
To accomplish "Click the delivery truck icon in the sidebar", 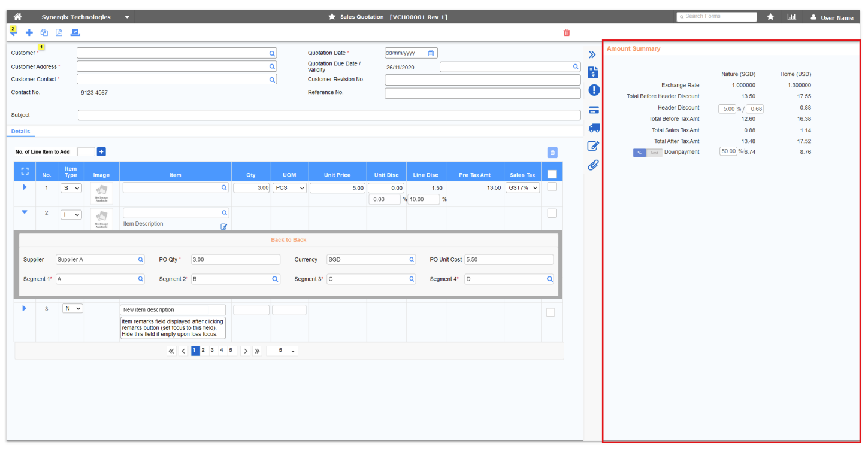I will (x=593, y=127).
